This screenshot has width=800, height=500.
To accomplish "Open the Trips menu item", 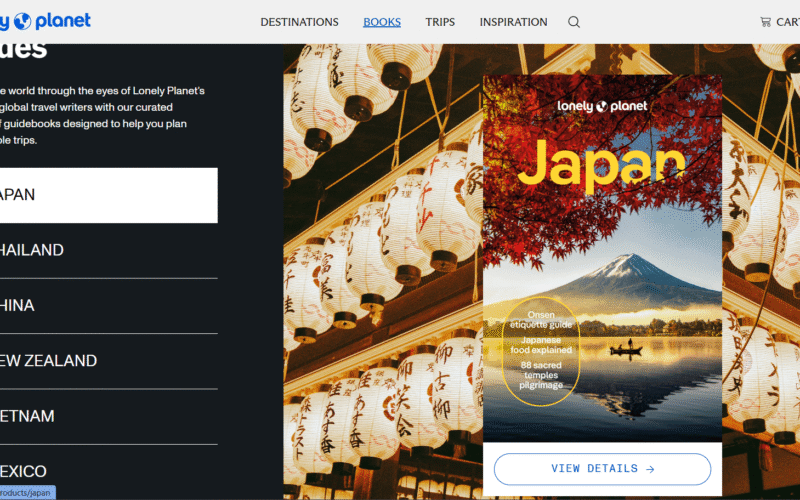I will pyautogui.click(x=440, y=22).
